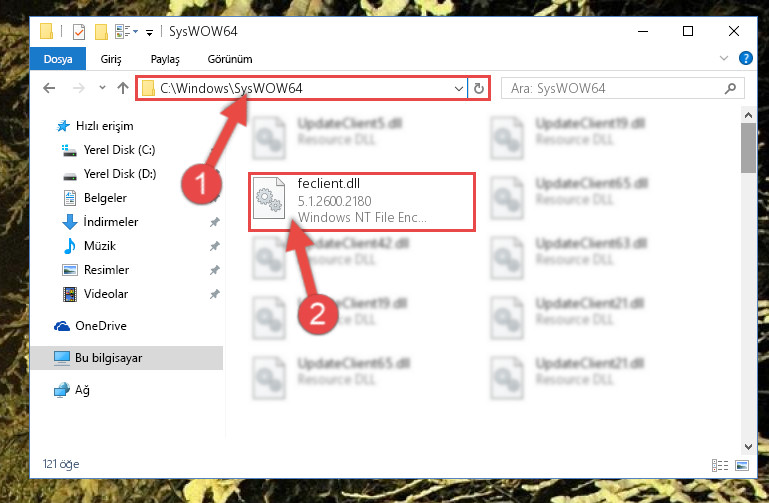This screenshot has width=769, height=503.
Task: Open Yerel Disk (C:) in sidebar
Action: click(119, 150)
